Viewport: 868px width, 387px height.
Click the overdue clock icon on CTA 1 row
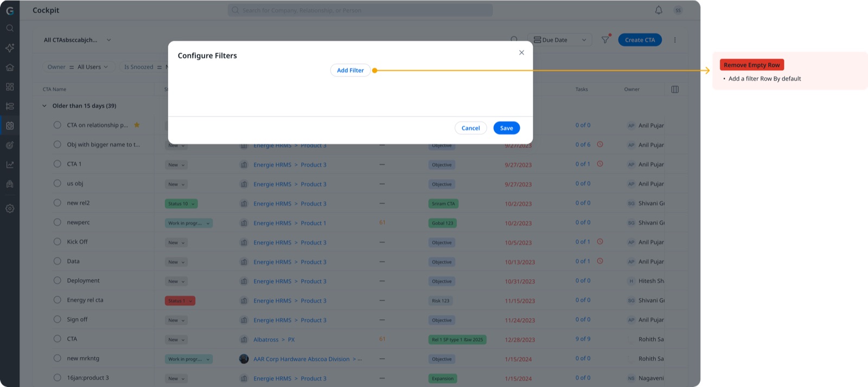pos(600,164)
